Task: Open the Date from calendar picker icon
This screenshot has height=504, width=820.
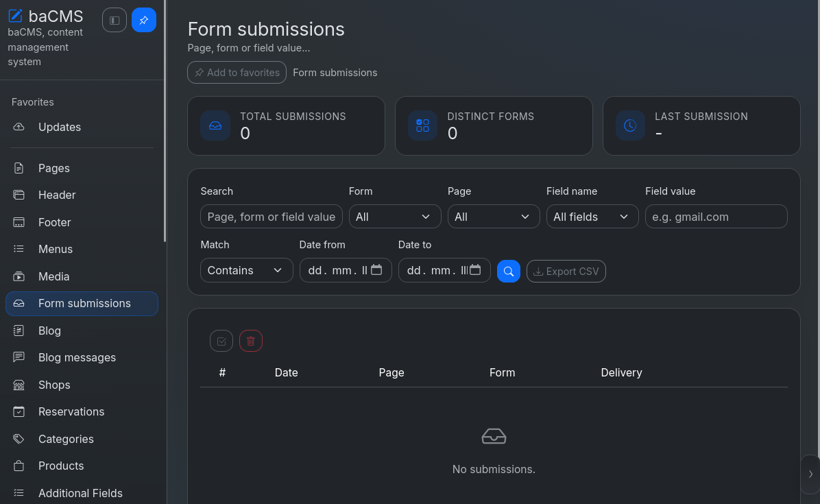Action: tap(376, 270)
